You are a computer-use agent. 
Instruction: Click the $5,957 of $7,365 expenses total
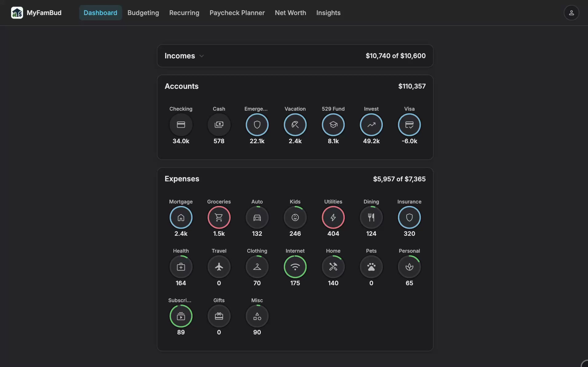[x=399, y=179]
